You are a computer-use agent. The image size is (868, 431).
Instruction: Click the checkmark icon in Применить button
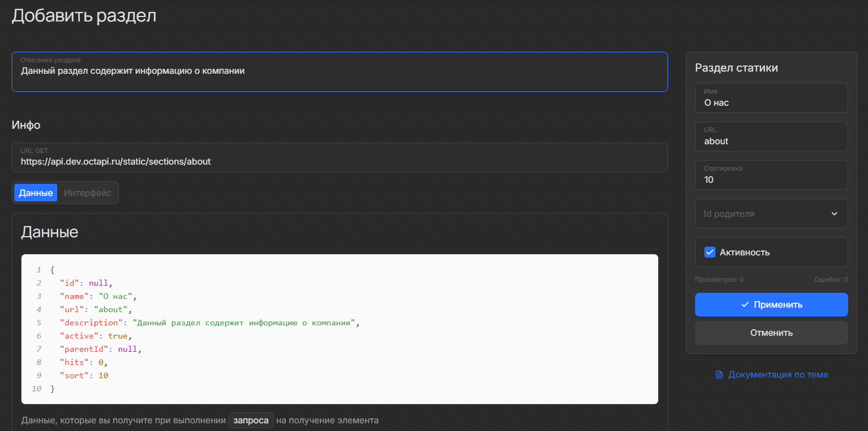pos(745,305)
